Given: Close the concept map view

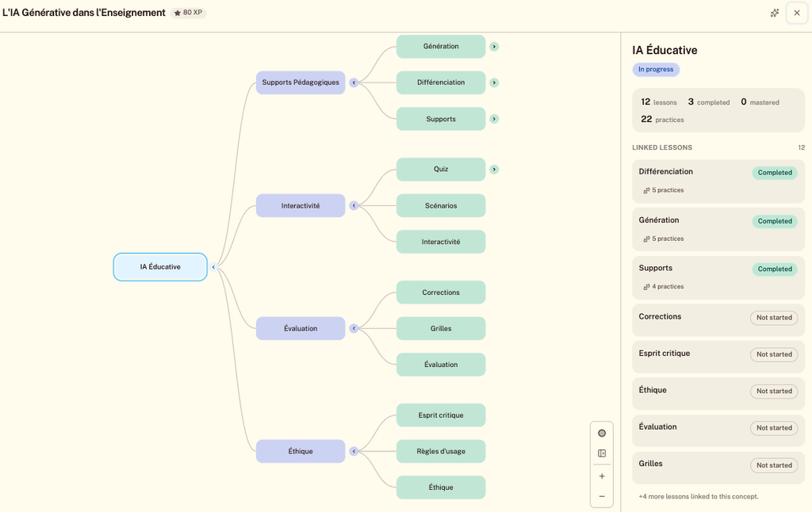Looking at the screenshot, I should 796,13.
